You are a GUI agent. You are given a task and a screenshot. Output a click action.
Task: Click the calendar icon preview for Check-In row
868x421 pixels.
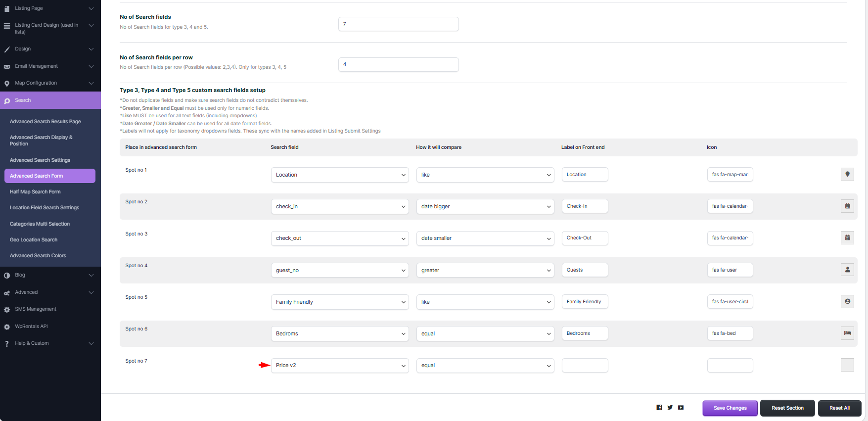(847, 206)
